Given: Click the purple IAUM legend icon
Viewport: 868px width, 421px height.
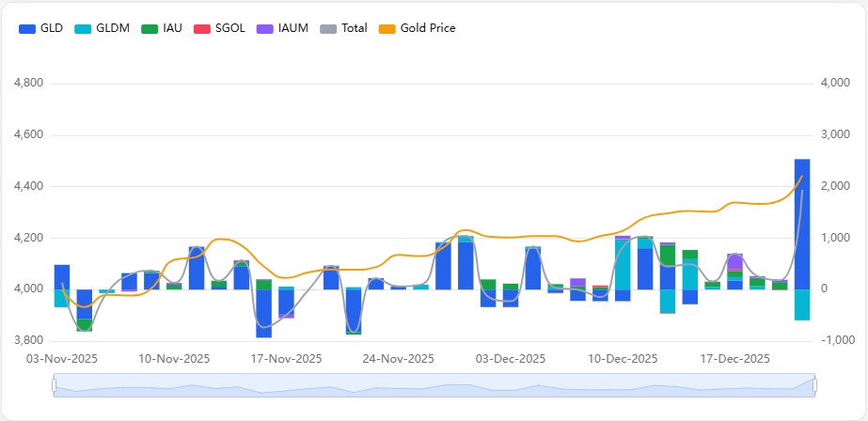Looking at the screenshot, I should pos(265,28).
